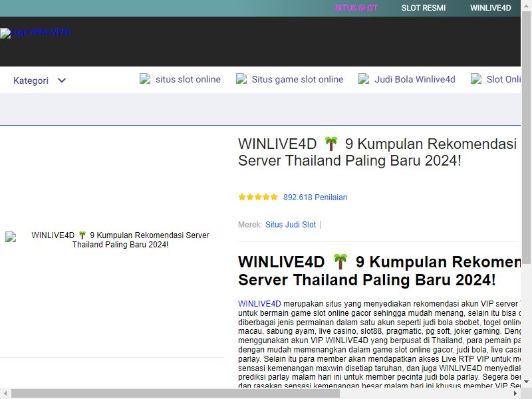
Task: Open the WINLIVE4D top menu link
Action: [490, 8]
